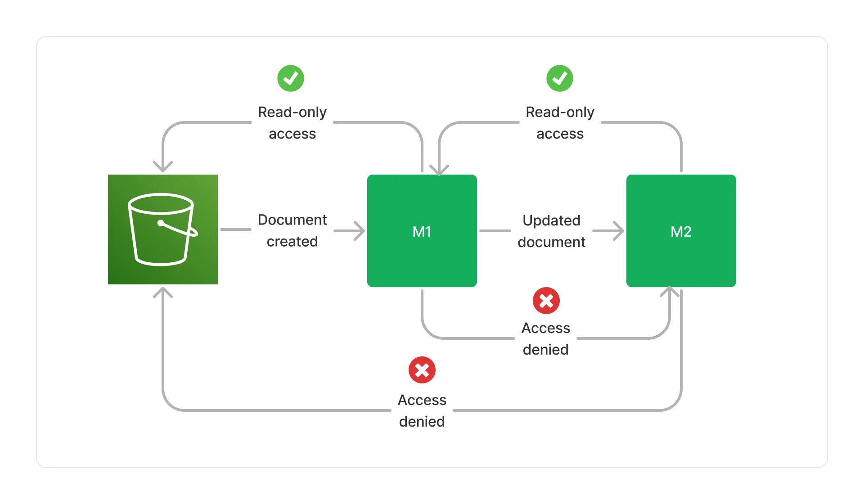Image resolution: width=864 pixels, height=504 pixels.
Task: Click red X icon on bottom bucket path
Action: [422, 370]
